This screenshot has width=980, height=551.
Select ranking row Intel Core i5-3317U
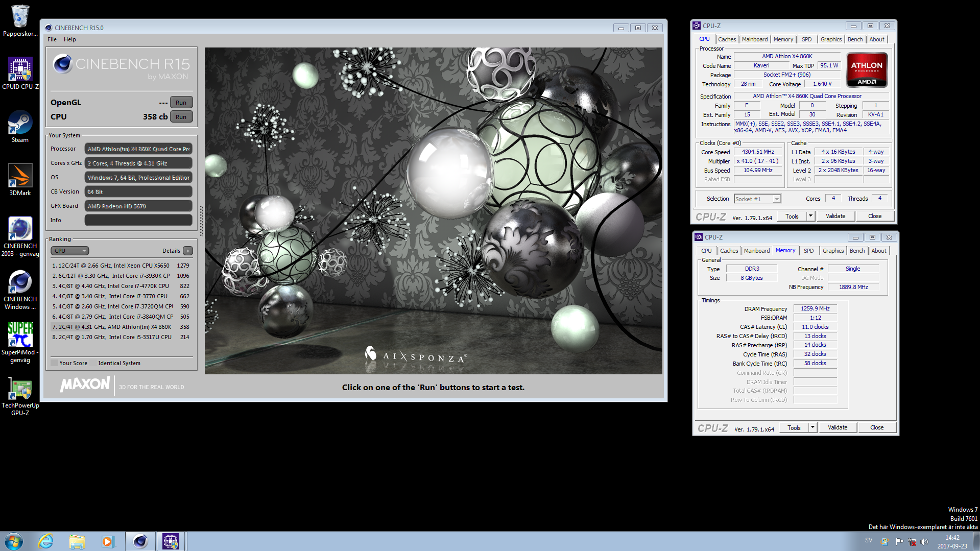121,337
